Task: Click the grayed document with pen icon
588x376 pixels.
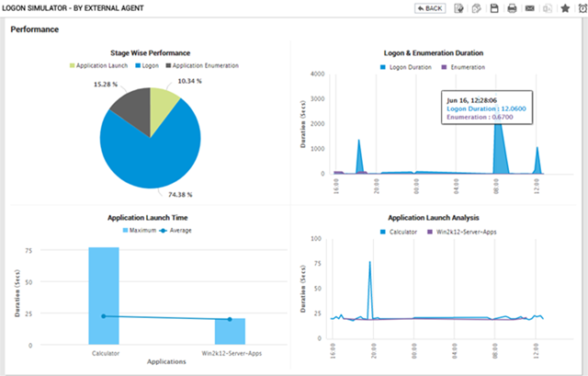Action: tap(476, 8)
